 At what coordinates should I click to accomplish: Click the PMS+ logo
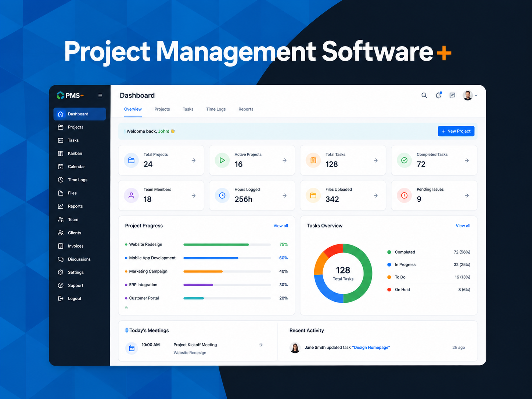coord(70,96)
